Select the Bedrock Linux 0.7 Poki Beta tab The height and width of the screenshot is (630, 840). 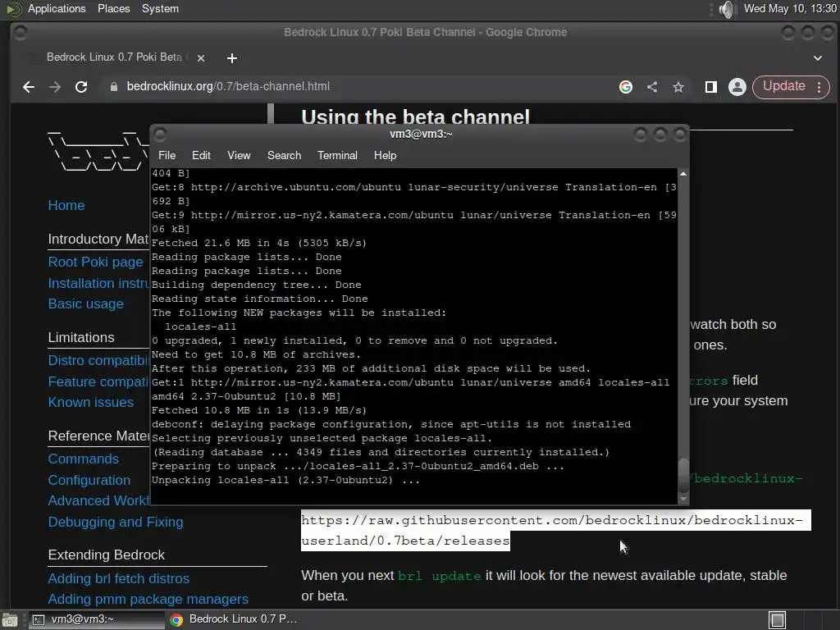coord(115,57)
